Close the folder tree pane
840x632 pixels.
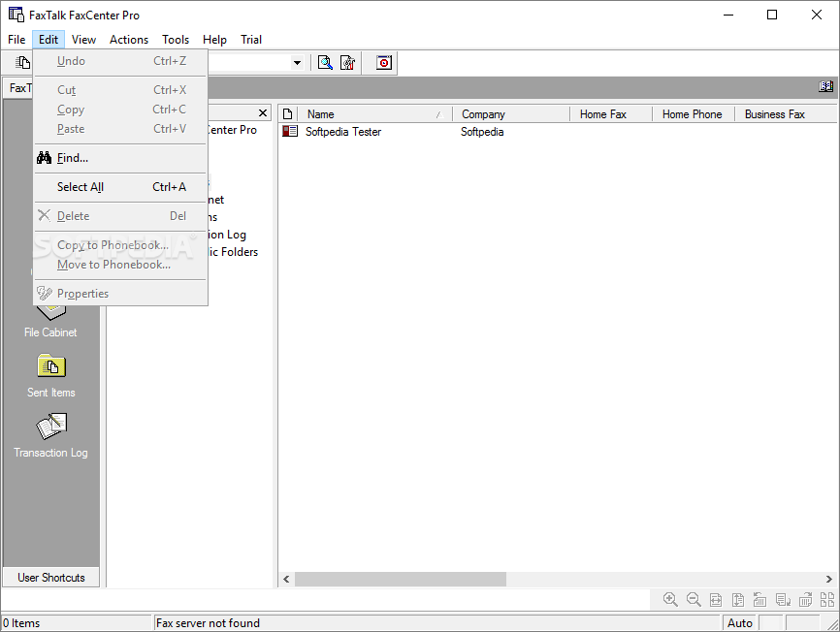263,112
